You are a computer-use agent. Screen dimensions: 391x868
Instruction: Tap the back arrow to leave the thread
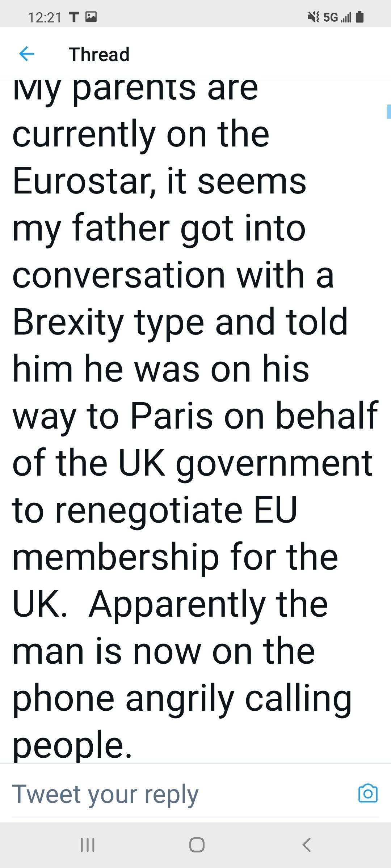pos(27,54)
